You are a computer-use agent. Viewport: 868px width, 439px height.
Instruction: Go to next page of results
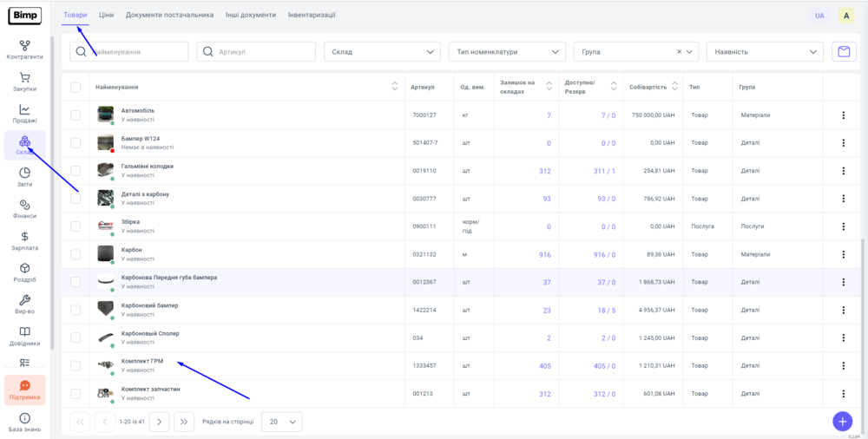[x=159, y=422]
